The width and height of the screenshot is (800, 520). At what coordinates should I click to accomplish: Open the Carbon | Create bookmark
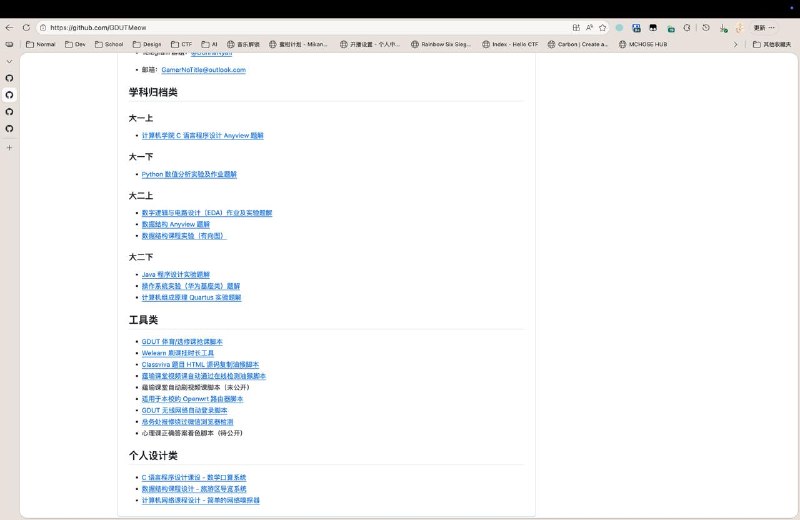(578, 44)
